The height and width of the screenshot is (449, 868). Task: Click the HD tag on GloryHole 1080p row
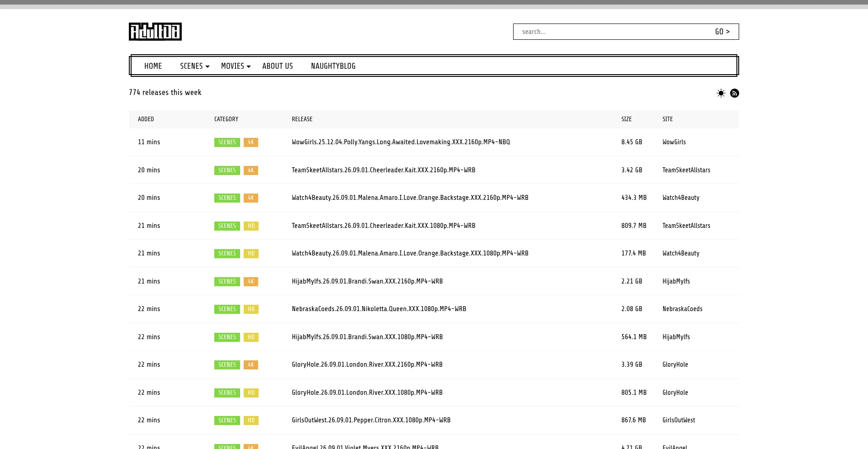click(x=251, y=393)
